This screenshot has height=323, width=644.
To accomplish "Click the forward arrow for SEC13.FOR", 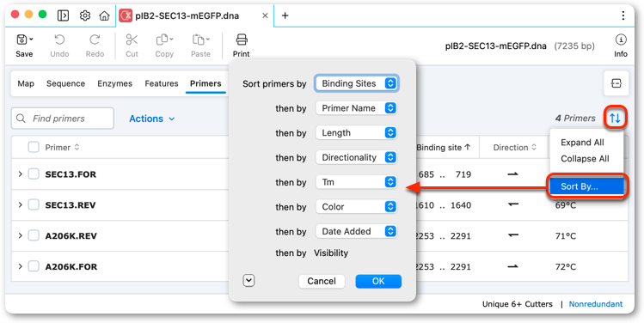I will [512, 174].
